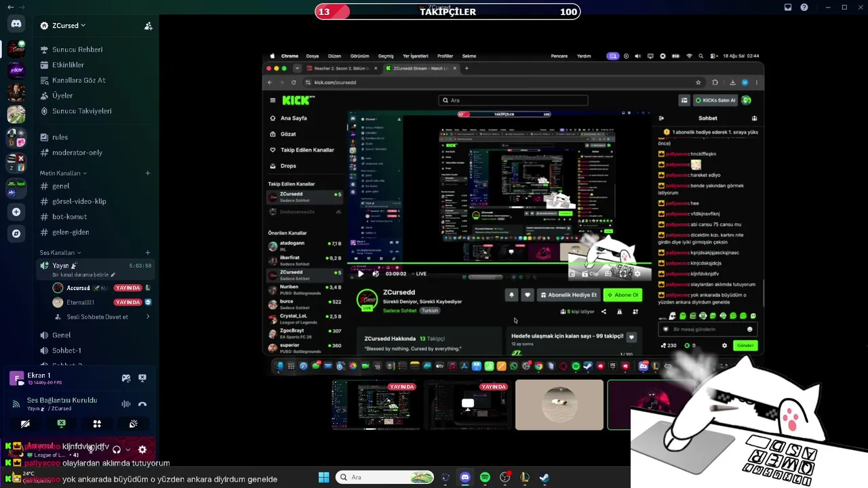This screenshot has width=868, height=488.
Task: Open Discord direct messages home icon
Action: (x=16, y=24)
